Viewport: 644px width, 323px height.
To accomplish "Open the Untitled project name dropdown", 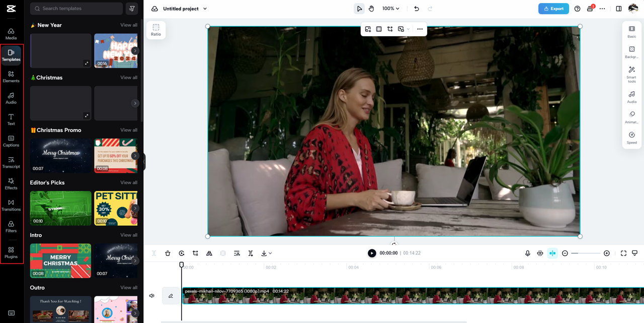I will 185,9.
